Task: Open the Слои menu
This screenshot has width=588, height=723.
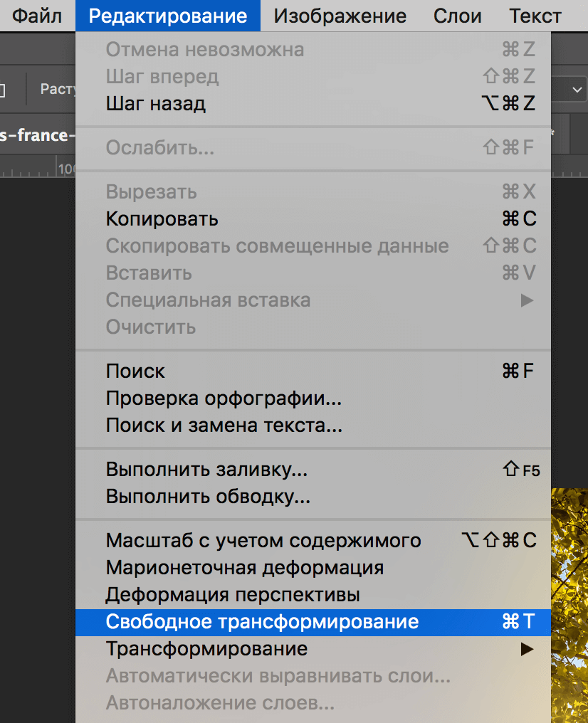Action: pos(457,16)
